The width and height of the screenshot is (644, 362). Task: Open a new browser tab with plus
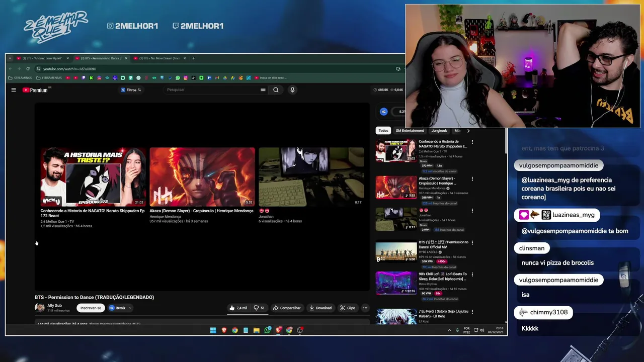pyautogui.click(x=194, y=58)
